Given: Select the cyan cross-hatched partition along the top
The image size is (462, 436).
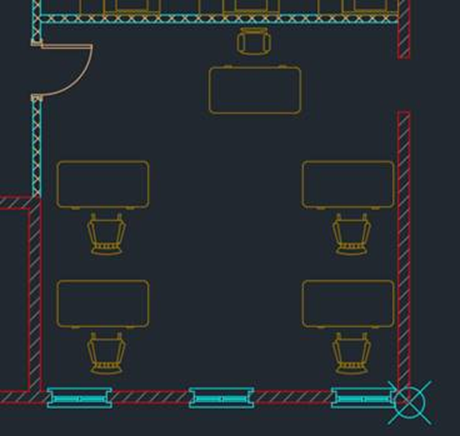Looking at the screenshot, I should click(219, 18).
